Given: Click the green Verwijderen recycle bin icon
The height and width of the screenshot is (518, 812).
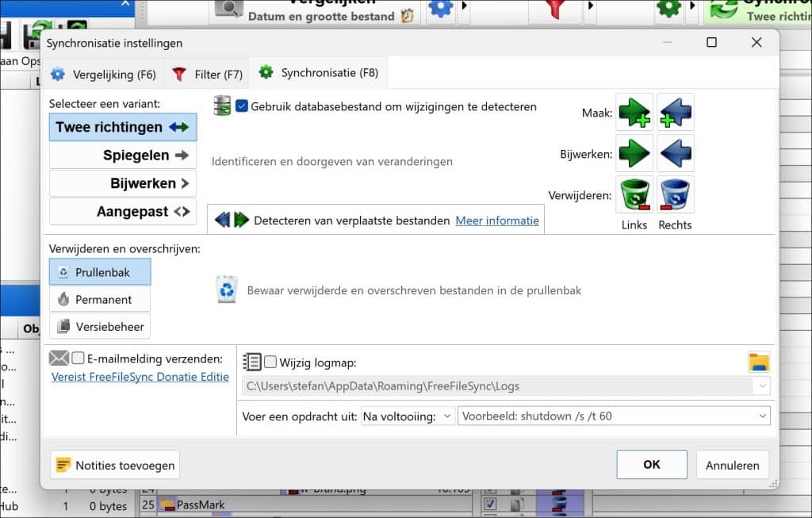Looking at the screenshot, I should click(x=634, y=195).
